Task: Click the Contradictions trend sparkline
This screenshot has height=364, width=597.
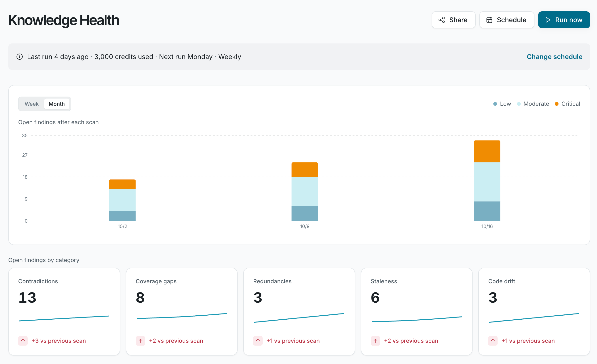Action: tap(64, 318)
